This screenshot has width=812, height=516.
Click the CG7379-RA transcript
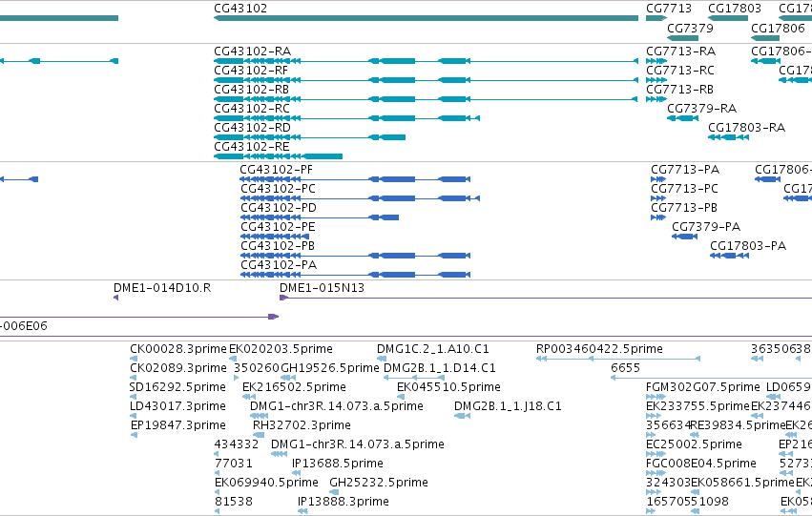pyautogui.click(x=682, y=118)
